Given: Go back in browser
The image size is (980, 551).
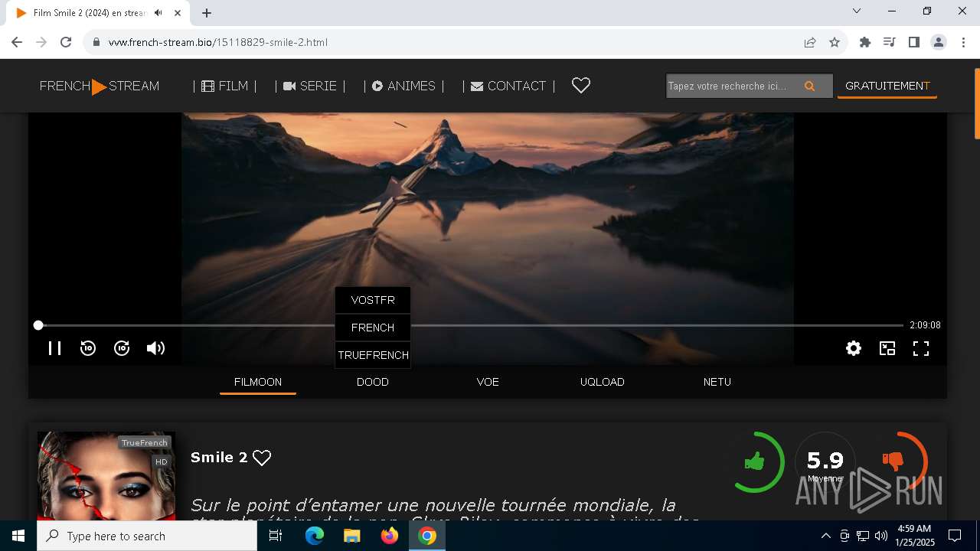Looking at the screenshot, I should click(x=17, y=42).
